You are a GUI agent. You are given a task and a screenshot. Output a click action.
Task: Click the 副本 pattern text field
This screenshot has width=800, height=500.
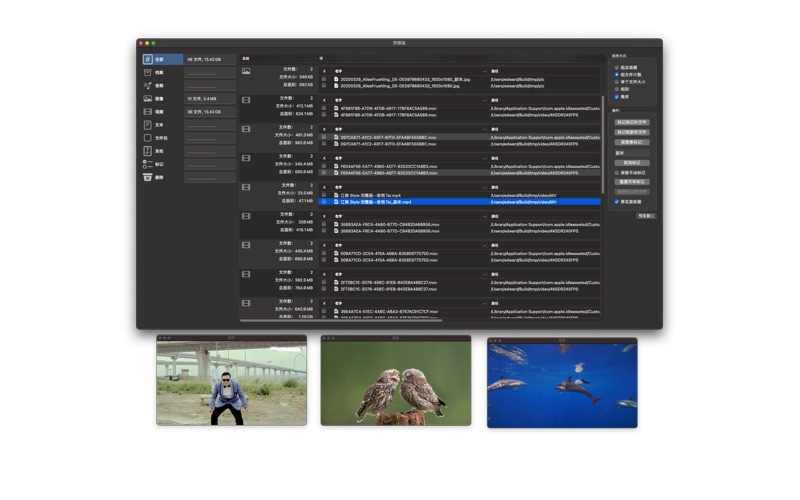[632, 152]
